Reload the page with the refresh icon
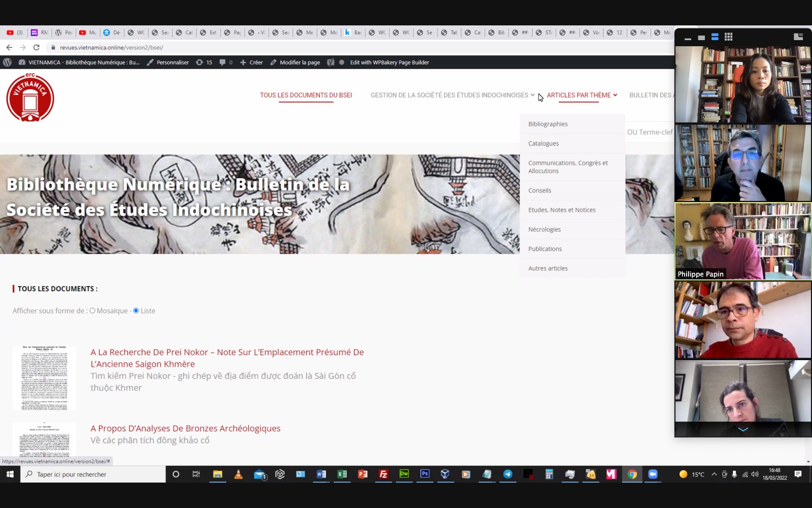The image size is (812, 508). point(36,47)
